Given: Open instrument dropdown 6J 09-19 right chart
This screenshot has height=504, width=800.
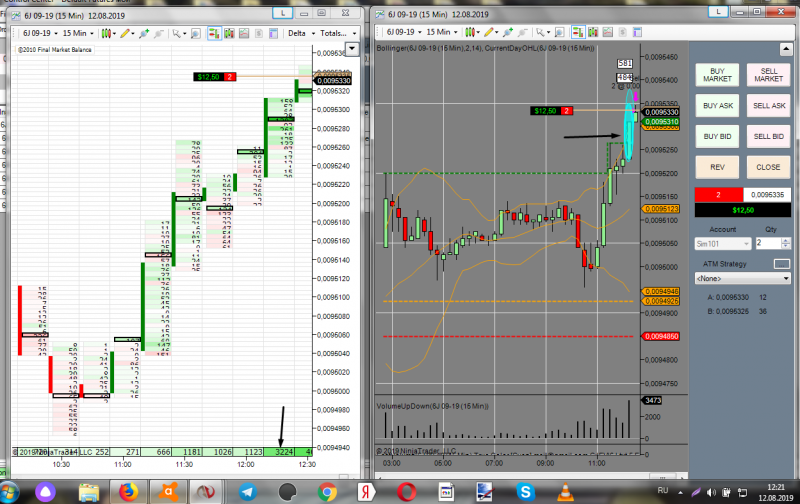Looking at the screenshot, I should pos(404,32).
